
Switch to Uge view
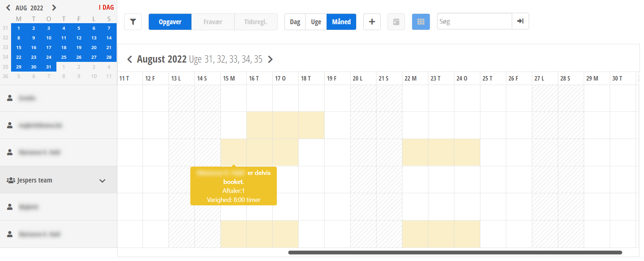click(x=316, y=22)
